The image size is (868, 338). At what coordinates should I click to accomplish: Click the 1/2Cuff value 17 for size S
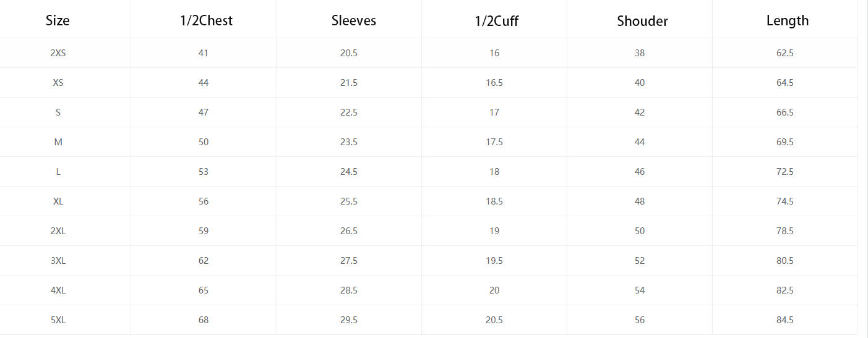click(494, 112)
